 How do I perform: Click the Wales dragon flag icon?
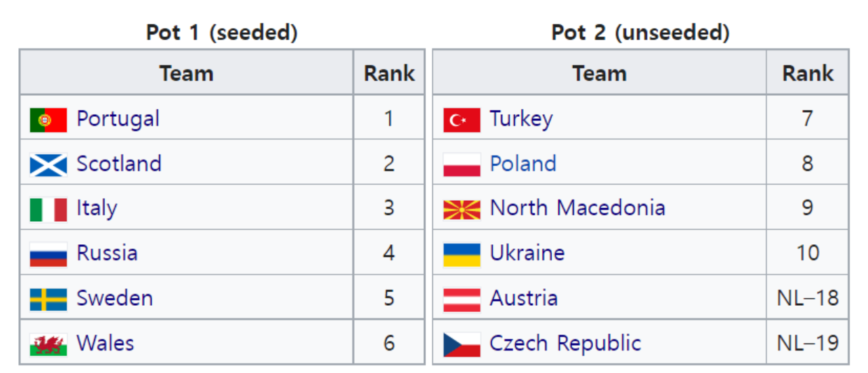point(48,344)
